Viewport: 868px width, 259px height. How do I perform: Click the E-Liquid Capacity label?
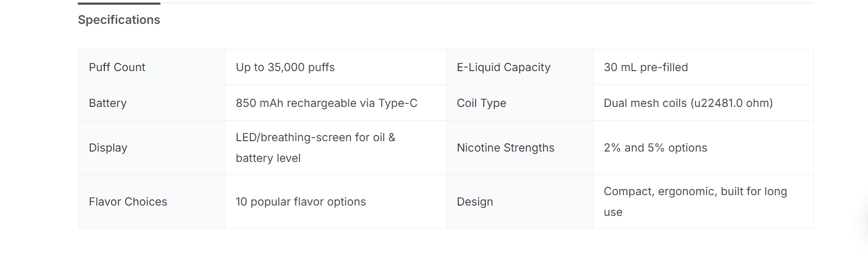503,67
